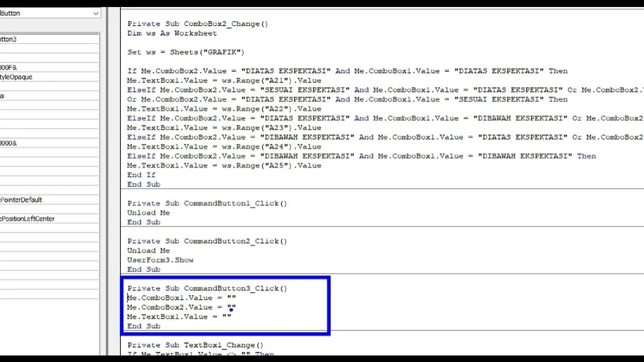This screenshot has width=644, height=362.
Task: Click the 'Me.TextBox1.Value = ""' line
Action: 179,317
